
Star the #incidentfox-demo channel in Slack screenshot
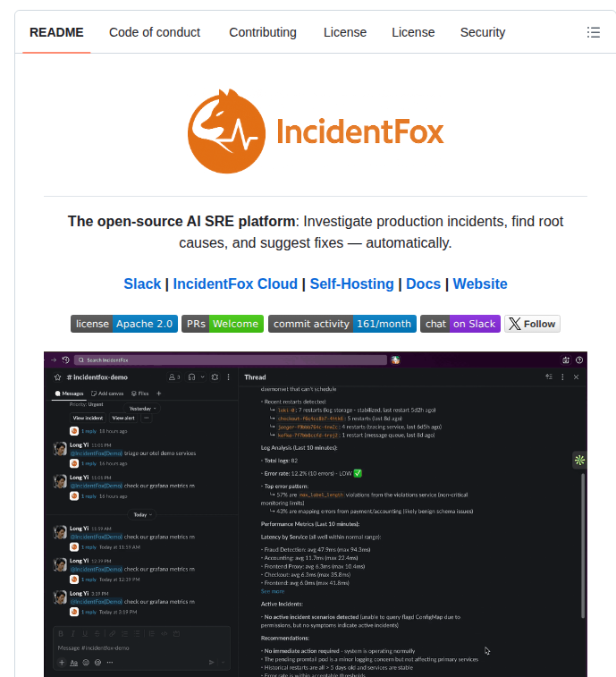tap(58, 377)
